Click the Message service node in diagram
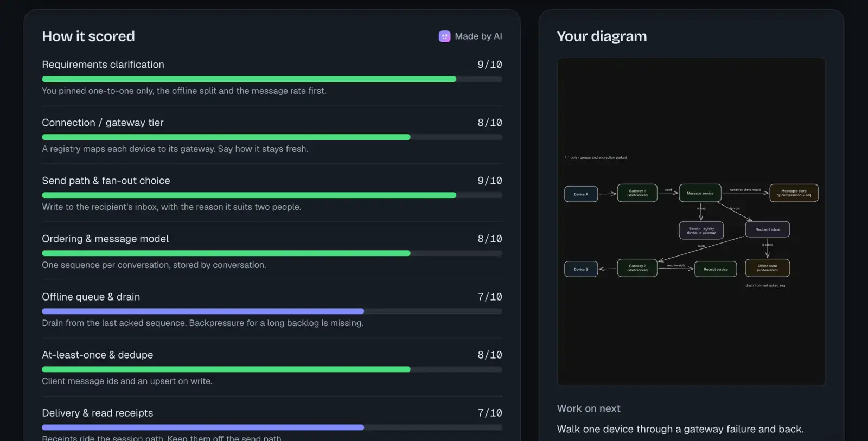 700,193
